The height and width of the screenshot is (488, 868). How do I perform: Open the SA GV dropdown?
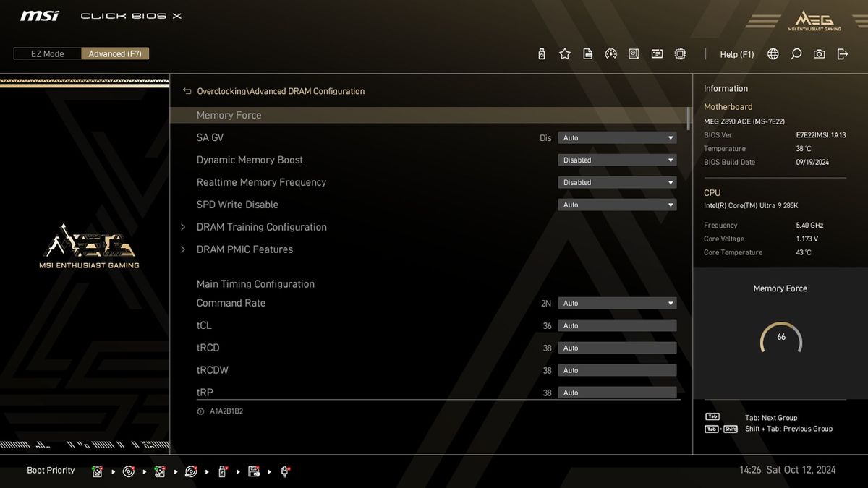pos(617,137)
